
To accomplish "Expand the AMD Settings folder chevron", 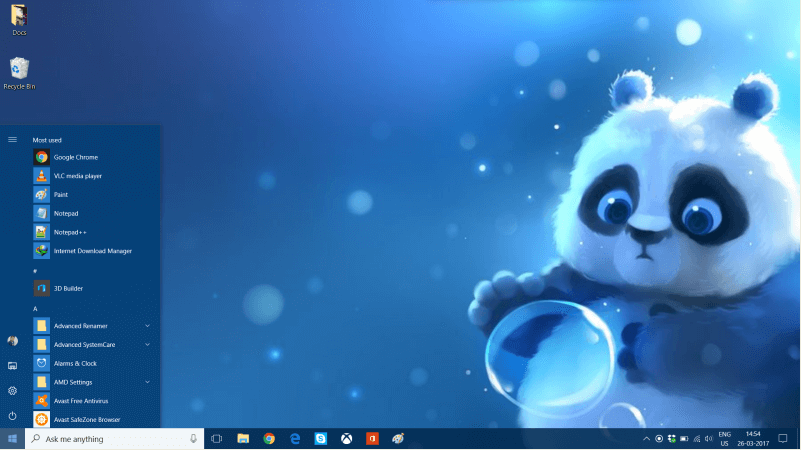I will 147,382.
